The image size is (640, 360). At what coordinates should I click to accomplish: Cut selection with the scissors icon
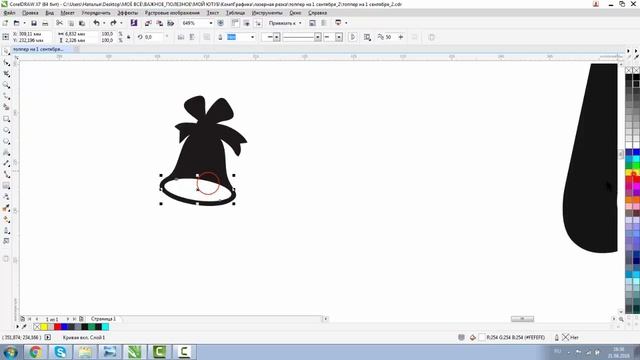59,23
